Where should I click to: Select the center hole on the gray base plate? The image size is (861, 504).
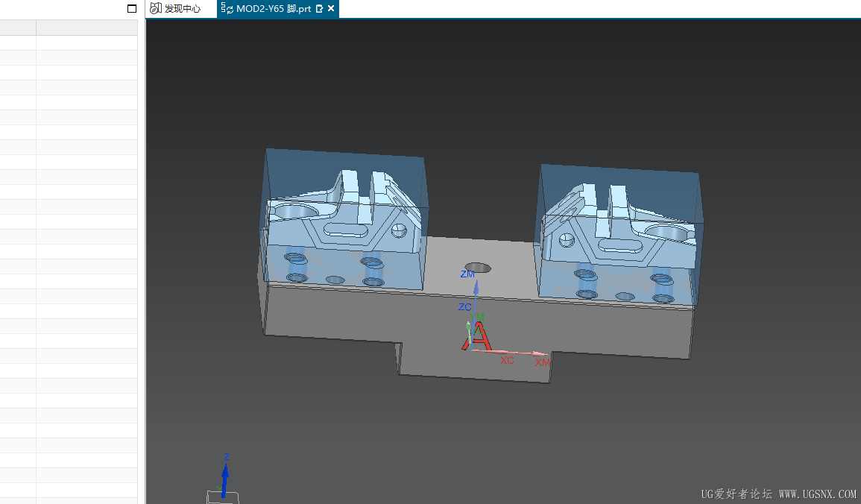pyautogui.click(x=477, y=268)
